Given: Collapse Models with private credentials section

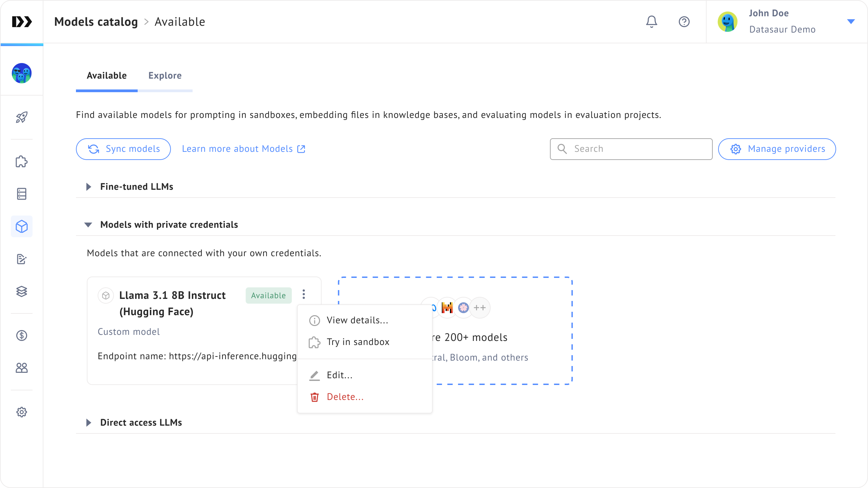Looking at the screenshot, I should pos(88,225).
